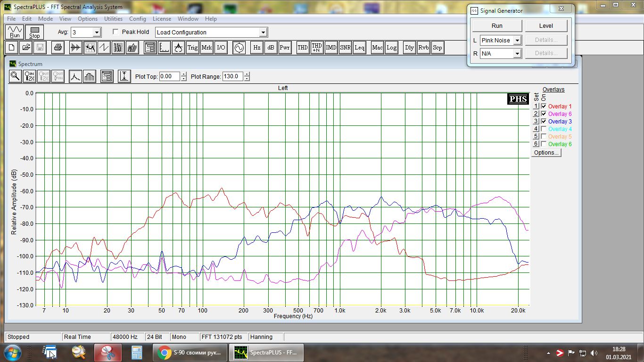
Task: Open the IMD utility
Action: point(331,48)
